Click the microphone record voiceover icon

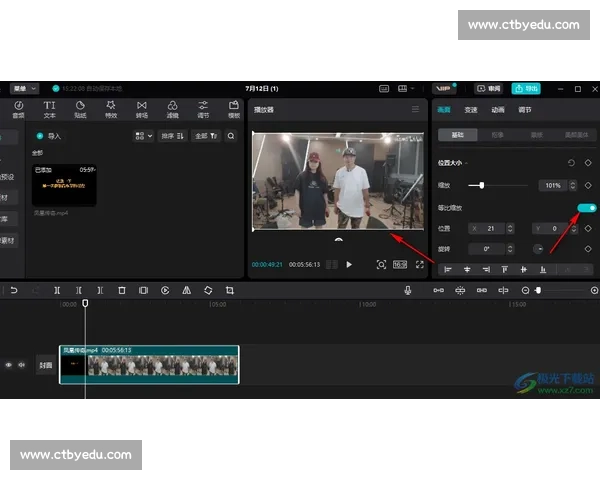408,290
